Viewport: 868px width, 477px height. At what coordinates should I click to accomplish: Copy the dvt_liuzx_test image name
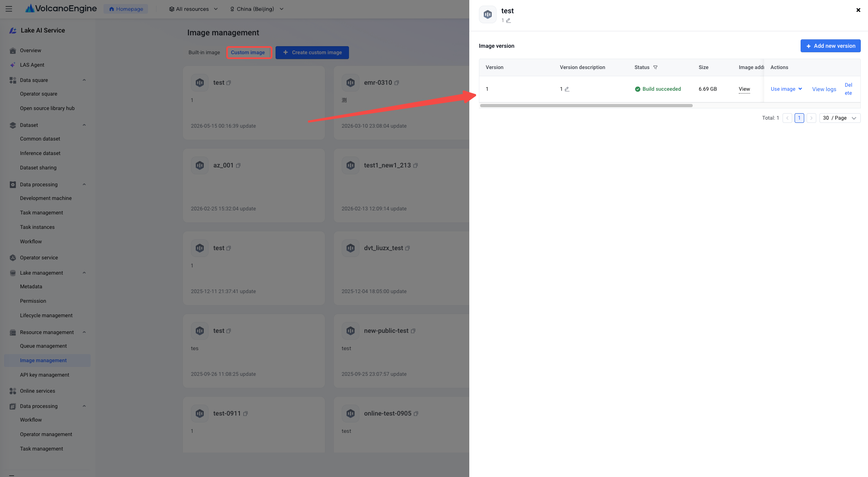(408, 248)
